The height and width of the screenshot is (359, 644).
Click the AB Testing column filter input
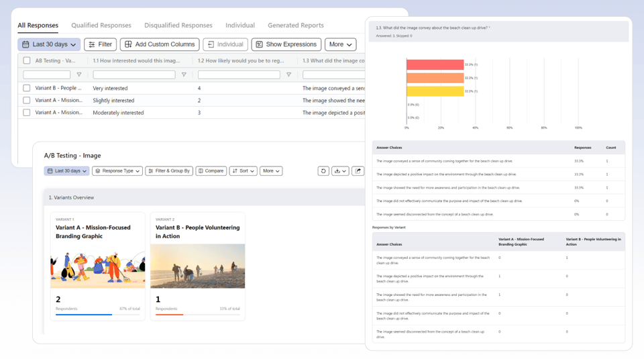click(47, 74)
